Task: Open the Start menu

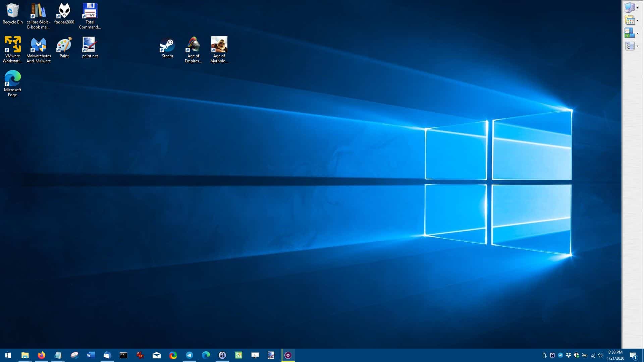Action: tap(8, 355)
